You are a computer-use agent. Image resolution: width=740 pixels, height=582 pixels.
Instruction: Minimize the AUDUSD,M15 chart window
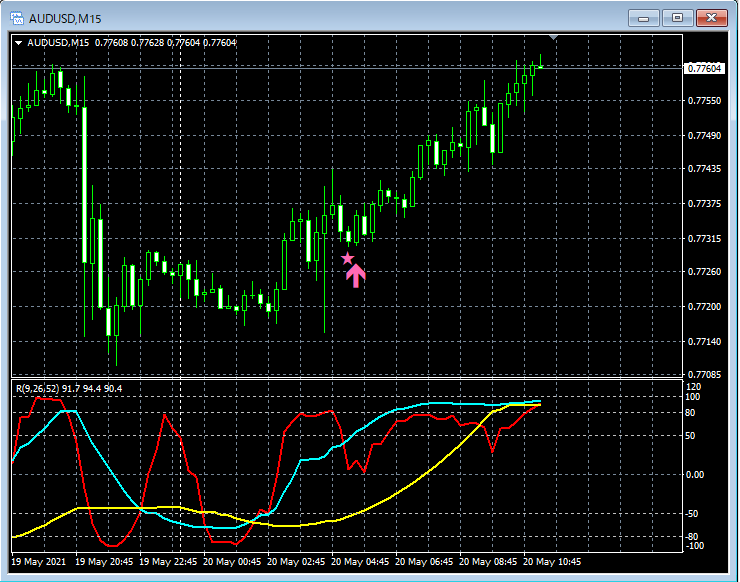tap(643, 18)
